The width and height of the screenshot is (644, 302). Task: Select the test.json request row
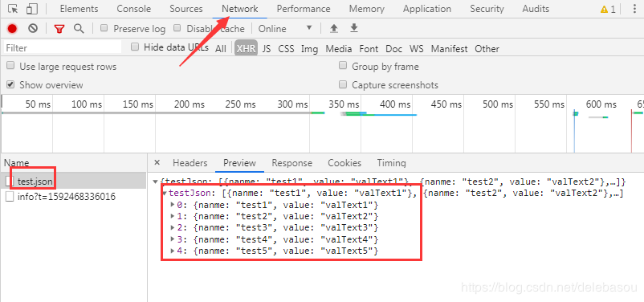[x=74, y=182]
